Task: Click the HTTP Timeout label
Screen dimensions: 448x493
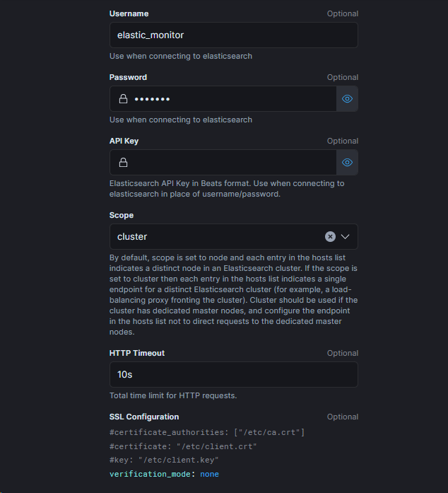Action: click(x=137, y=353)
